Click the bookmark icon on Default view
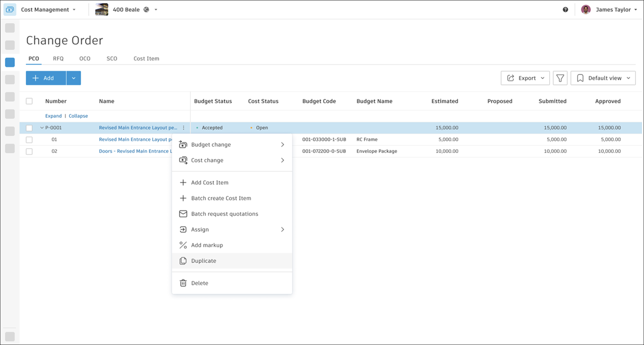The height and width of the screenshot is (345, 644). 581,78
